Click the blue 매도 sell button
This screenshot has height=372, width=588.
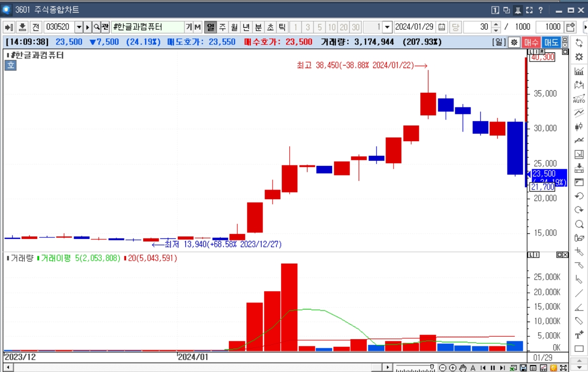[x=551, y=42]
